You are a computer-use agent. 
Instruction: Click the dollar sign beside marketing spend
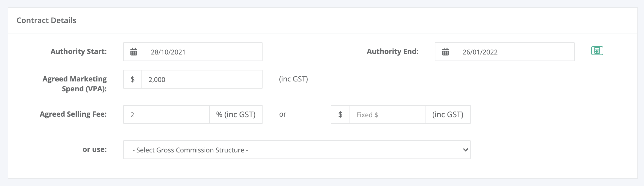(133, 79)
